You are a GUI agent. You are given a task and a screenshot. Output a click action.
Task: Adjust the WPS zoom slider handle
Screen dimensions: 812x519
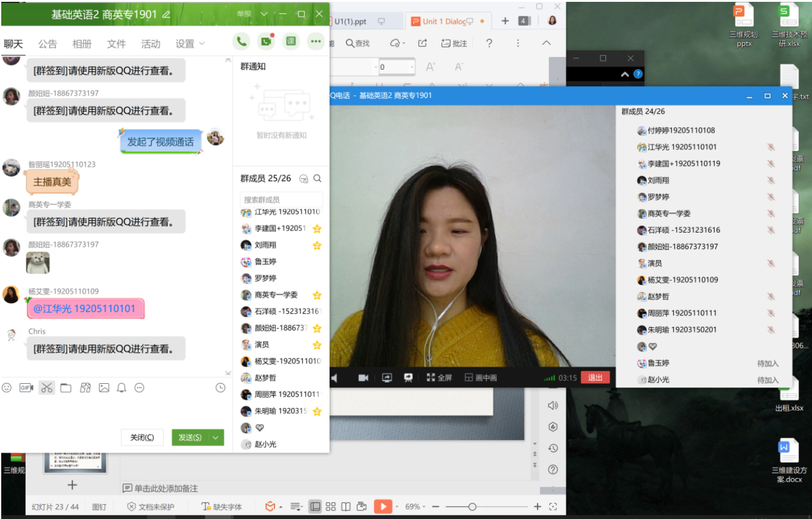click(472, 506)
